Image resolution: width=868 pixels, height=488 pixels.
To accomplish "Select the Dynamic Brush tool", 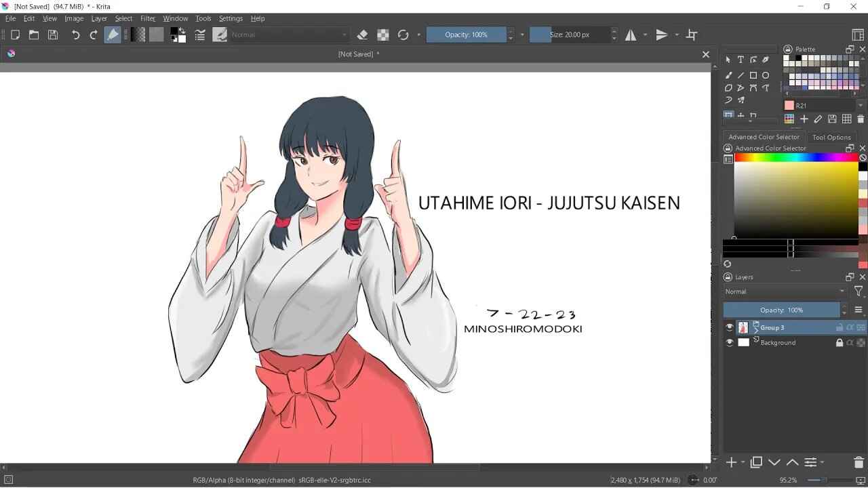I will 728,100.
